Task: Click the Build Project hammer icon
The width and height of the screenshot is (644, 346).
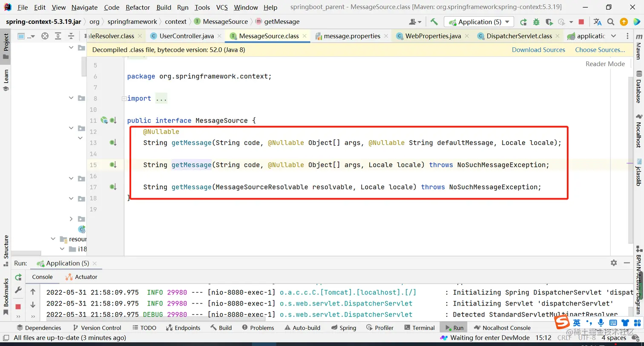Action: [x=434, y=22]
